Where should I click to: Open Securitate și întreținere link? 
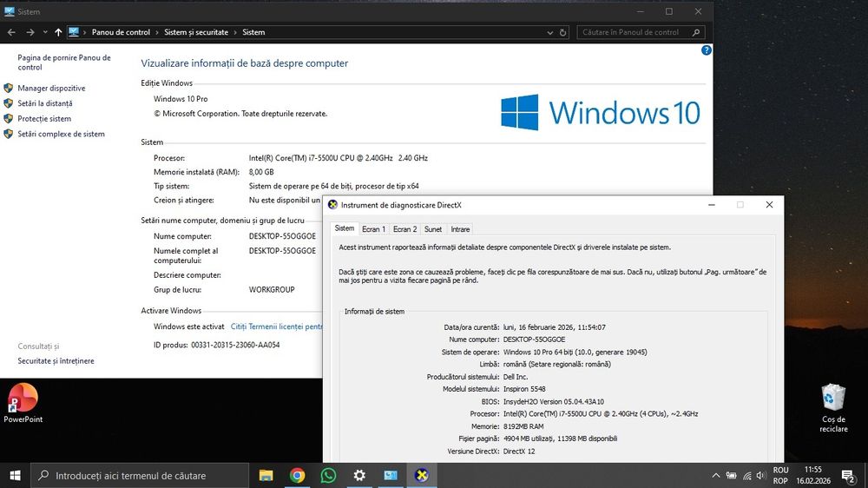click(x=56, y=360)
